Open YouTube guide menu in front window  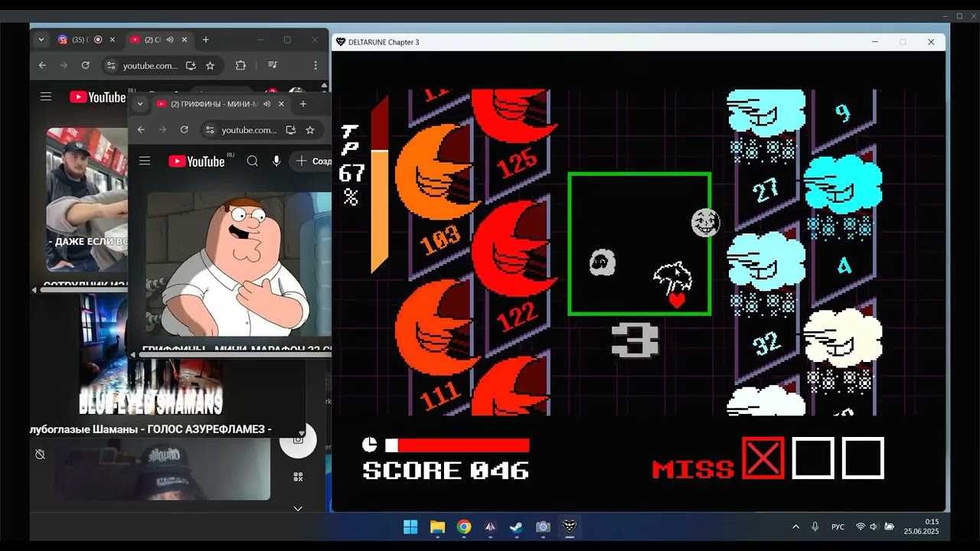point(145,161)
